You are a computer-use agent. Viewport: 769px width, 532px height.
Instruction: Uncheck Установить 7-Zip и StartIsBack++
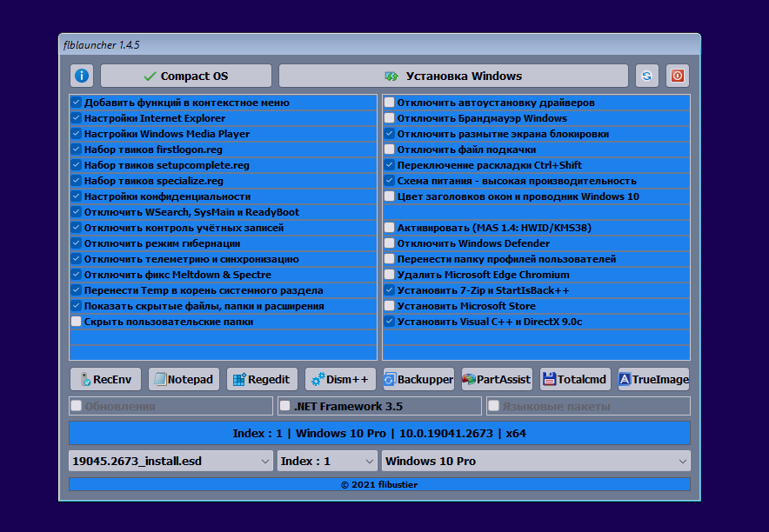pos(390,290)
